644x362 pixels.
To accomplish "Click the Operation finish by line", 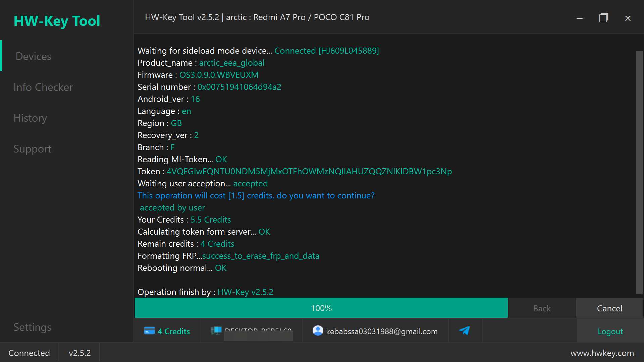I will 205,292.
